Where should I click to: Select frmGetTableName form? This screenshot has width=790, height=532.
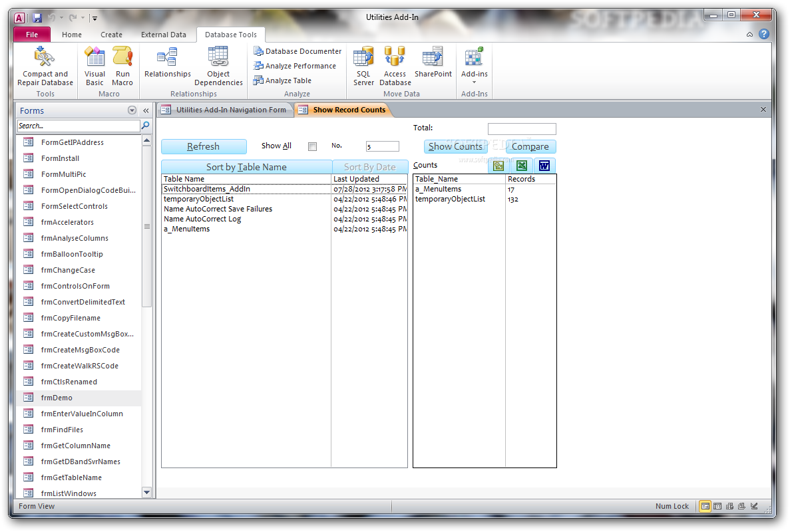(79, 477)
